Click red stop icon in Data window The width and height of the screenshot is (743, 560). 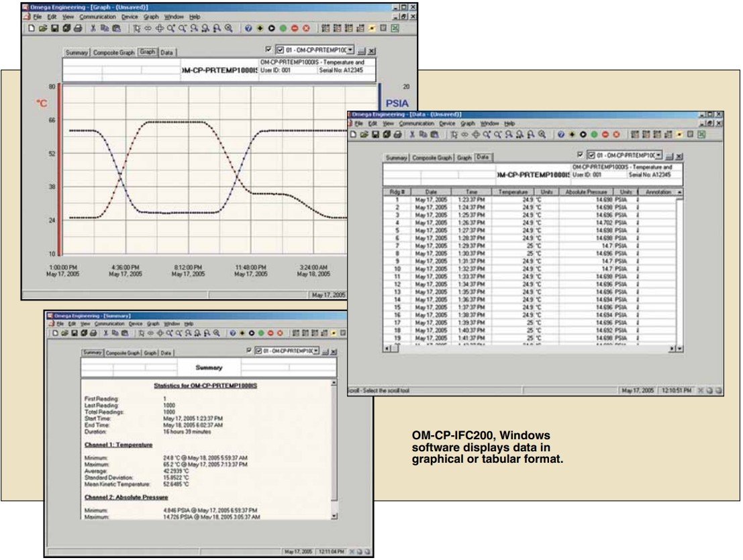point(605,135)
